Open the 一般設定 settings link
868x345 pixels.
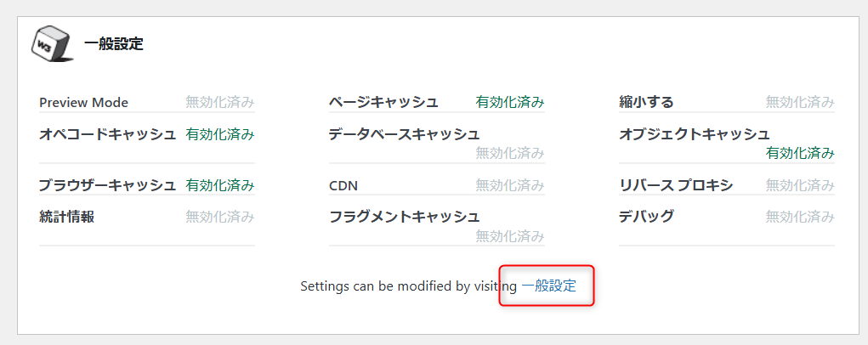(548, 286)
